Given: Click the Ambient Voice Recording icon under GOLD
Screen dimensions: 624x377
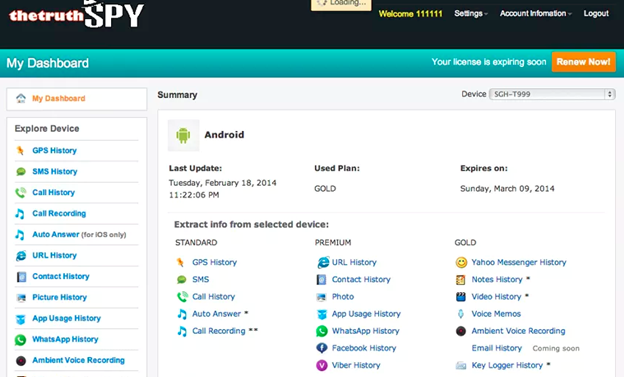Looking at the screenshot, I should coord(461,331).
